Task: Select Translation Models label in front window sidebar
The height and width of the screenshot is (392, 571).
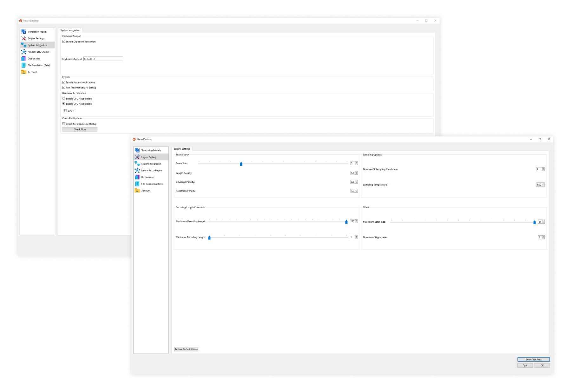Action: (x=151, y=150)
